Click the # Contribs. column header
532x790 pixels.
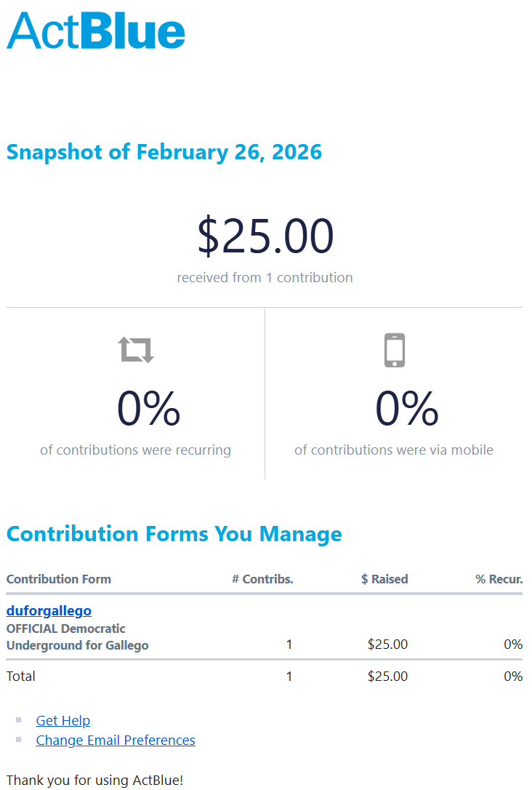tap(262, 579)
